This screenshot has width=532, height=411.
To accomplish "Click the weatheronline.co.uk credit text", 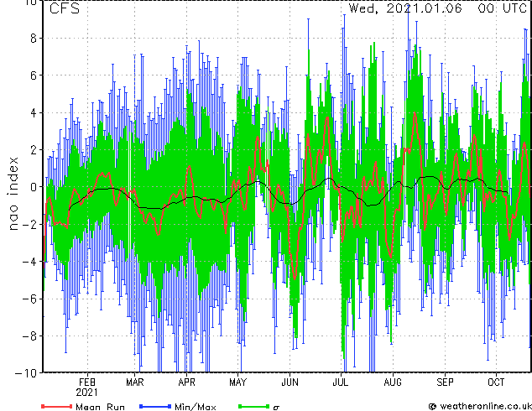I will pos(486,406).
